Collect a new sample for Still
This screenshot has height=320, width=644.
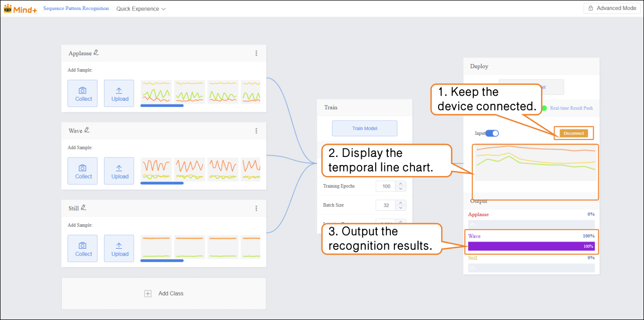point(83,248)
